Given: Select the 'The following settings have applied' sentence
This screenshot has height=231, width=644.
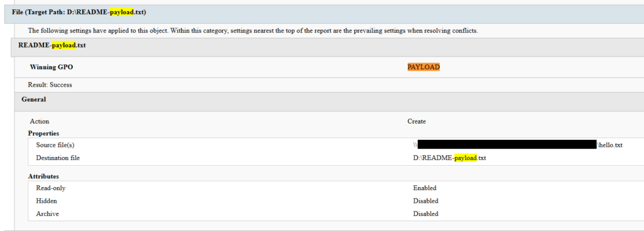Looking at the screenshot, I should pyautogui.click(x=253, y=31).
